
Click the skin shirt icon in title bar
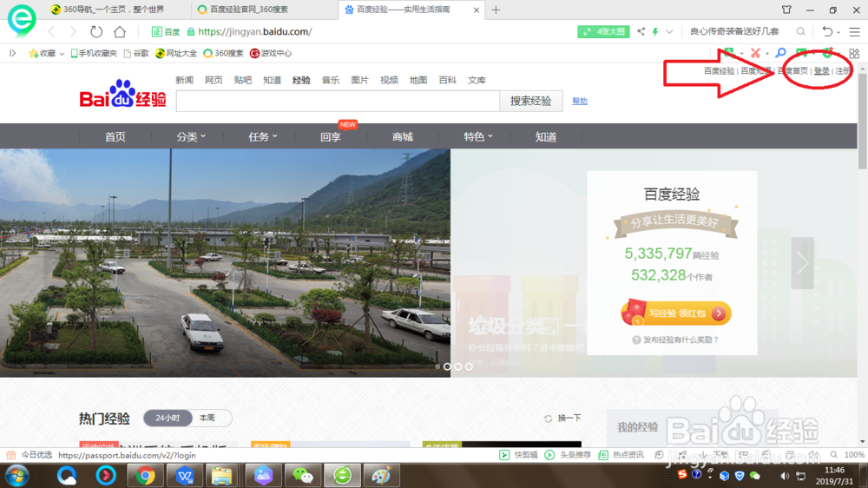click(786, 10)
